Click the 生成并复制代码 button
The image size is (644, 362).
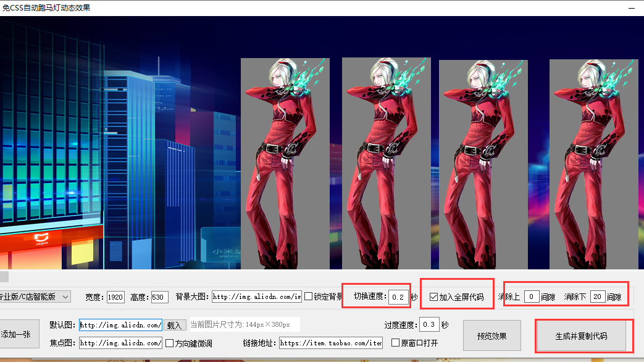(x=581, y=336)
